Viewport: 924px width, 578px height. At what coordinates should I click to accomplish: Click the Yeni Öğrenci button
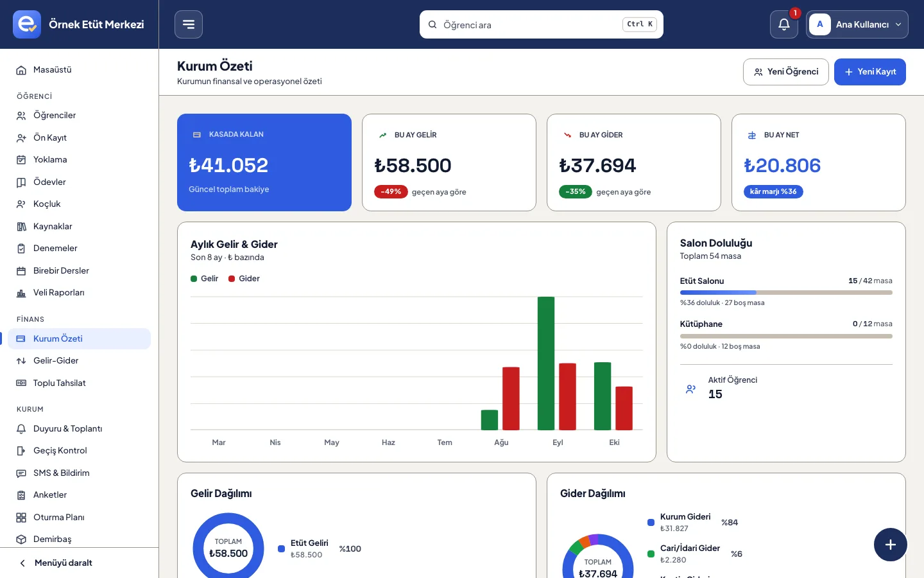786,72
